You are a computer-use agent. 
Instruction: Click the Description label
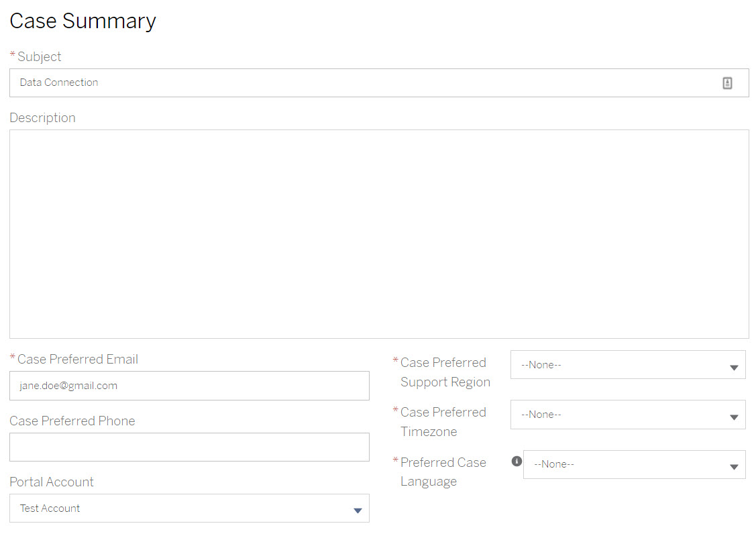(42, 117)
